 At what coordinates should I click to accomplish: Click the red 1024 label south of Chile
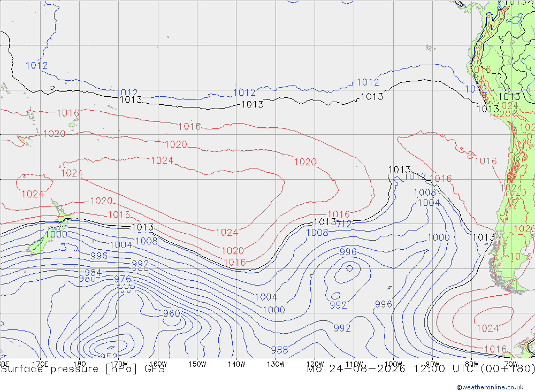coord(487,328)
